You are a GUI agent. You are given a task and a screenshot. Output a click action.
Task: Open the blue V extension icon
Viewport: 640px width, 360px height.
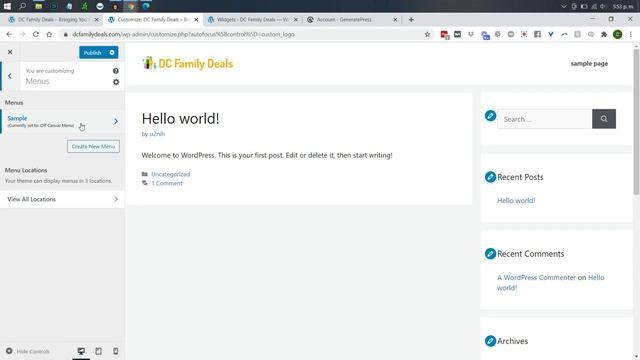[x=551, y=34]
